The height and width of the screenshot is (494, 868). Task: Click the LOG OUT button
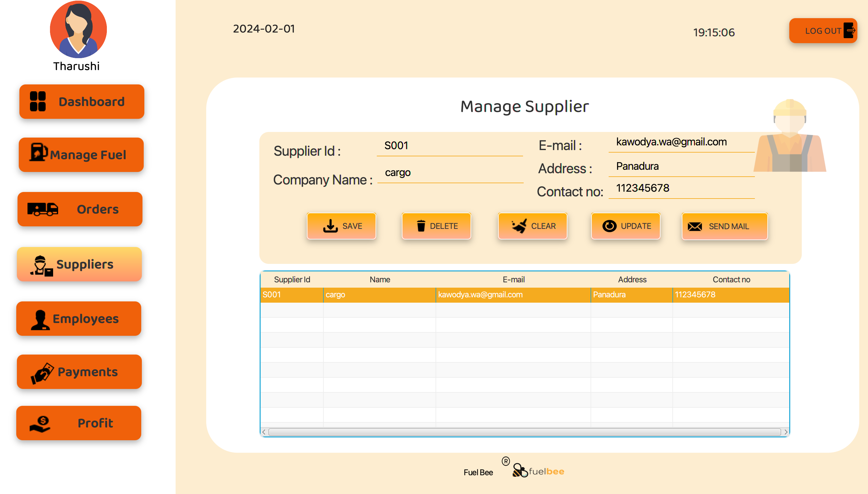[x=823, y=31]
